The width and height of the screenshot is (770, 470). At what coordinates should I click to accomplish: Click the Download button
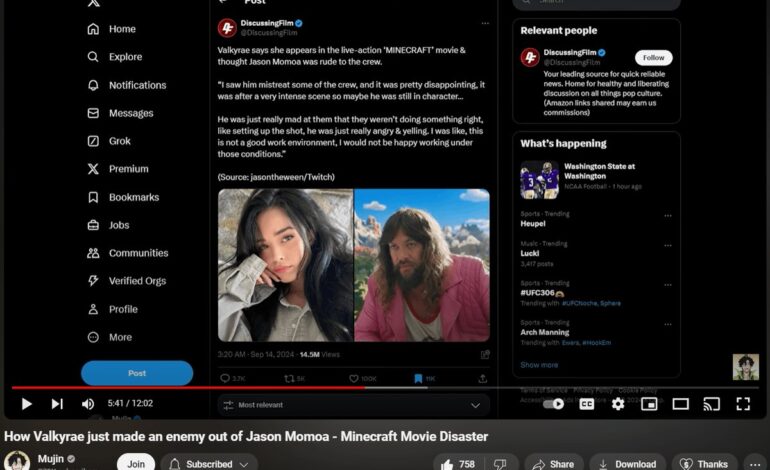[x=628, y=464]
